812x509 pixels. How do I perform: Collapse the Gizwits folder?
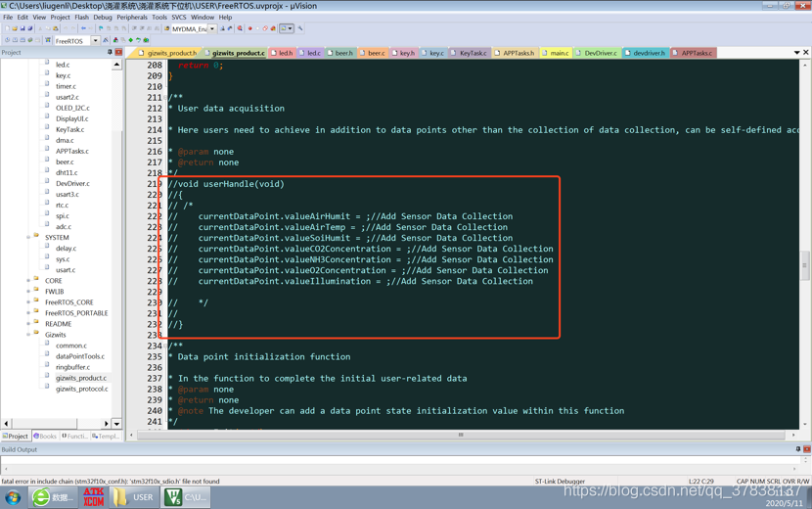[28, 335]
